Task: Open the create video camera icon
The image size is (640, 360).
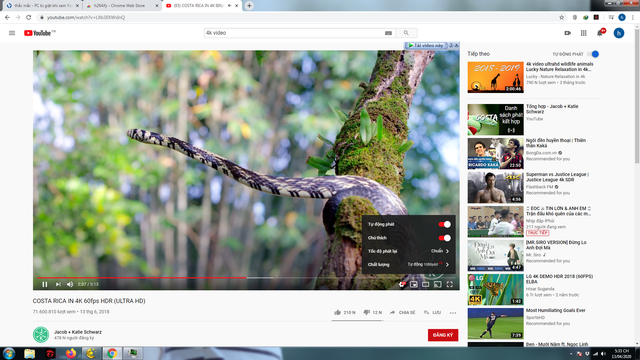Action: point(567,33)
